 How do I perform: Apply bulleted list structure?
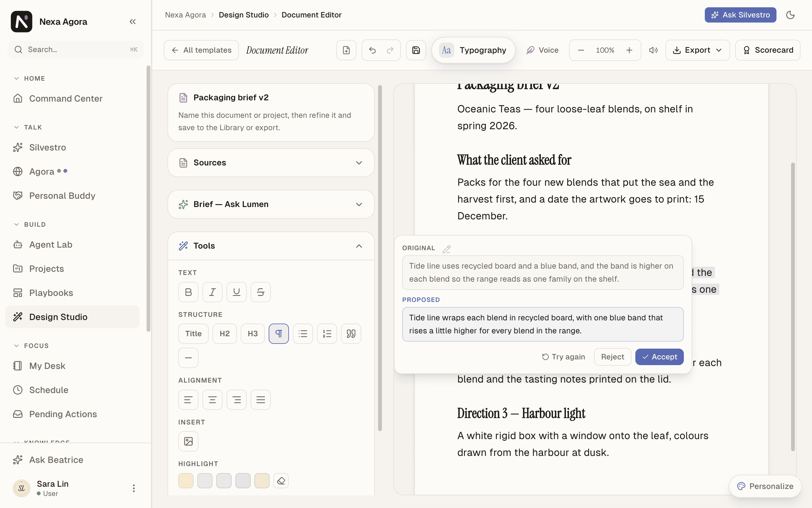tap(303, 334)
